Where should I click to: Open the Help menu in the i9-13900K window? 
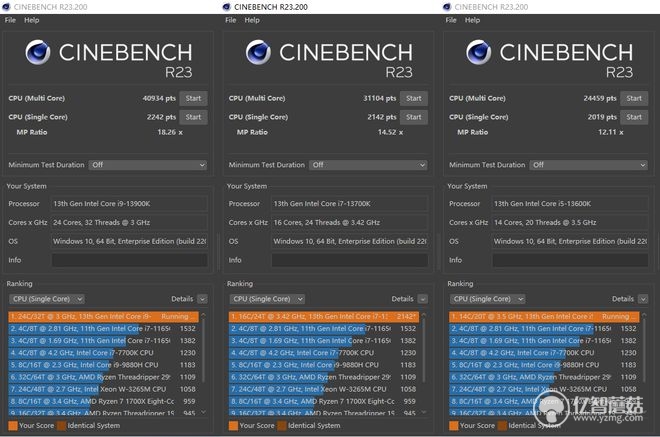pyautogui.click(x=32, y=20)
